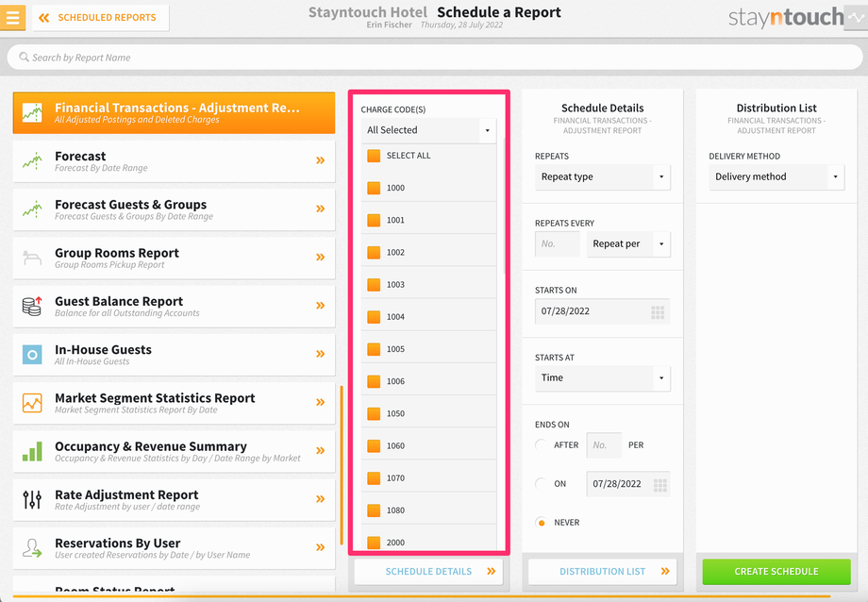Screen dimensions: 868x602
Task: Click the Rate Adjustment Report row arrow
Action: click(x=321, y=499)
